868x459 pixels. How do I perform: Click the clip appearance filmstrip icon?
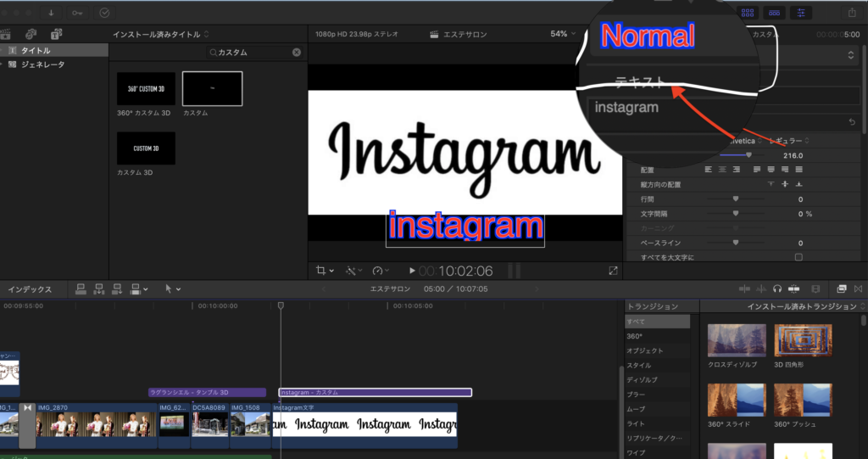815,288
